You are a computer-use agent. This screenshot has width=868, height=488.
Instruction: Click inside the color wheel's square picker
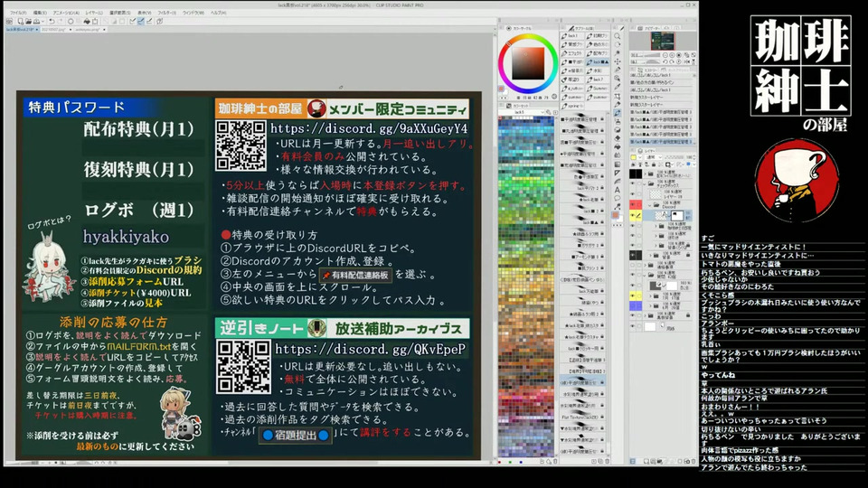coord(528,62)
